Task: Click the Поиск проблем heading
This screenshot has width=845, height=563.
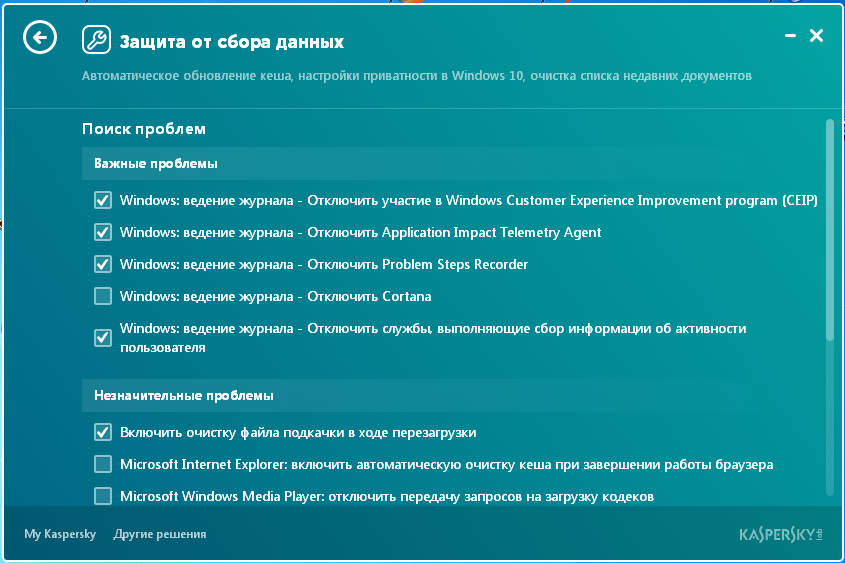Action: click(144, 129)
